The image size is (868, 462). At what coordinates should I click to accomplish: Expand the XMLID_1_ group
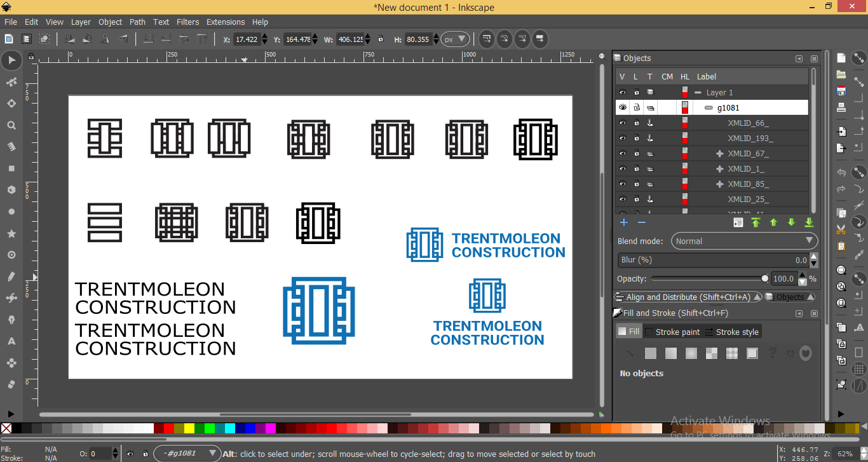click(720, 169)
